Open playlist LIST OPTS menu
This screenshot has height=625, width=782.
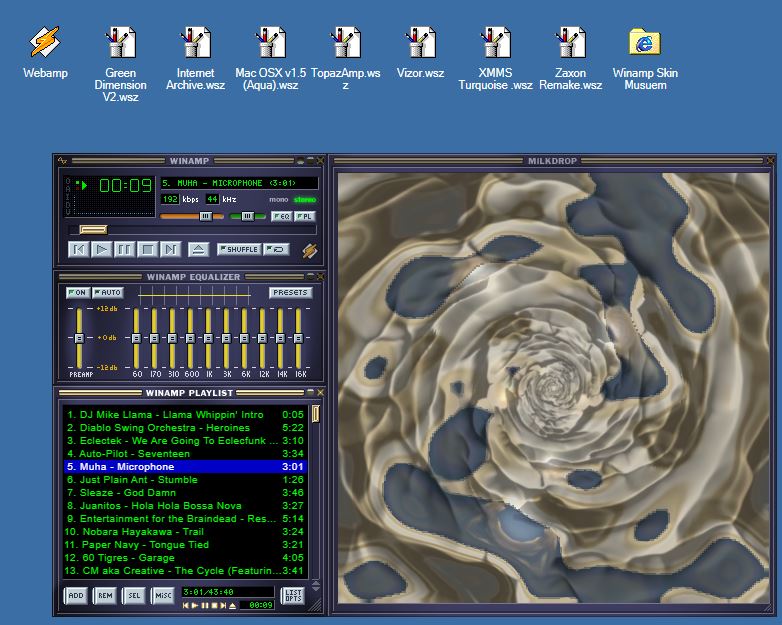click(x=293, y=596)
